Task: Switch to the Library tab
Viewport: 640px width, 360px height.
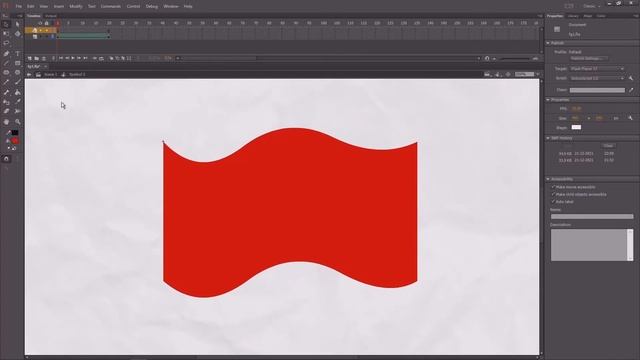Action: [x=573, y=16]
